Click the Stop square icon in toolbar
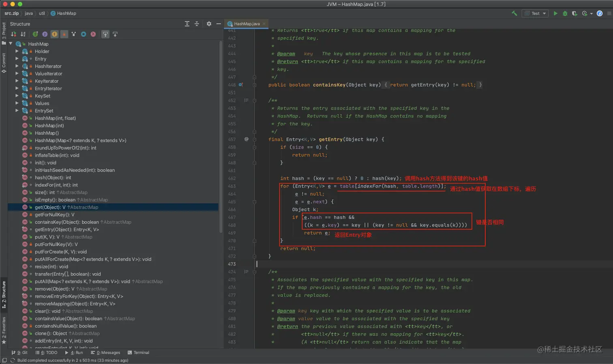The width and height of the screenshot is (613, 364). [x=609, y=13]
